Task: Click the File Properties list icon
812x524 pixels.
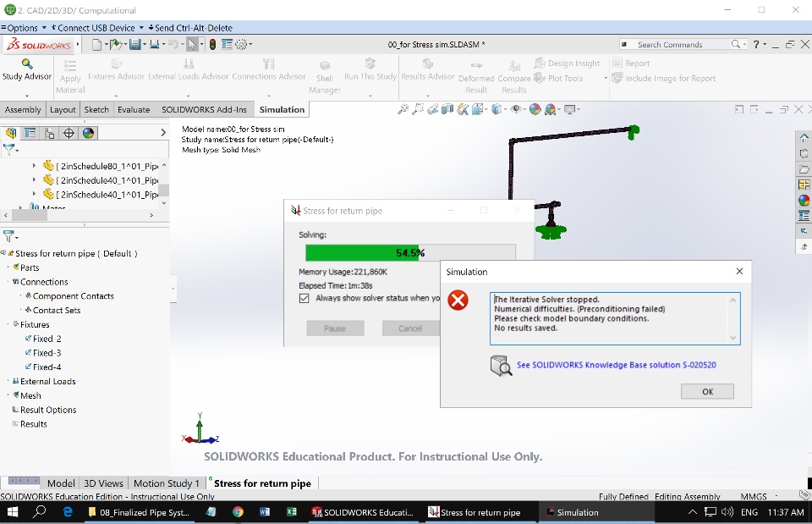Action: click(227, 45)
